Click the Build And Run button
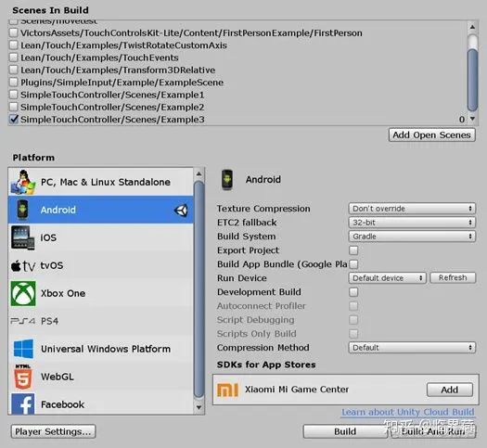The width and height of the screenshot is (487, 448). click(x=432, y=431)
